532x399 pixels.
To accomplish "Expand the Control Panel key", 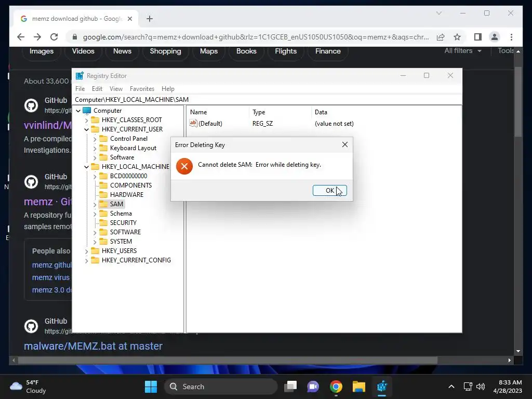I will (95, 139).
